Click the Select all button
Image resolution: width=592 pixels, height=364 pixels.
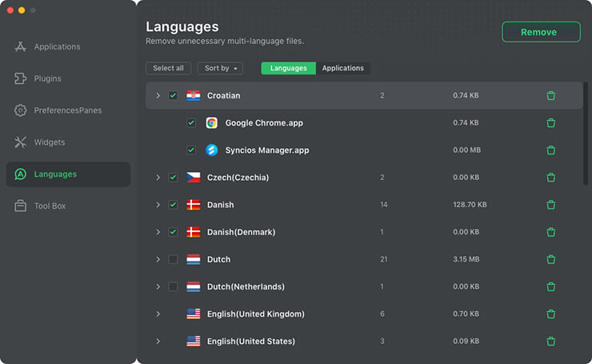click(x=168, y=68)
